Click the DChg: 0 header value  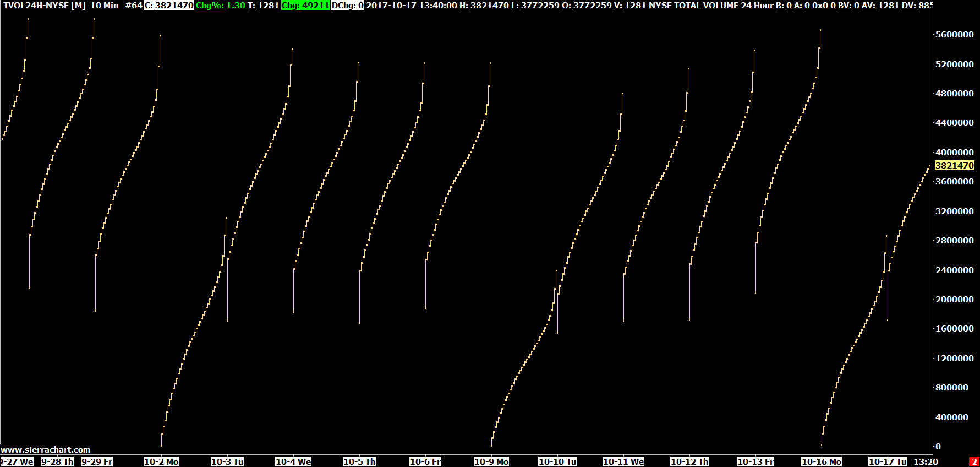[348, 6]
